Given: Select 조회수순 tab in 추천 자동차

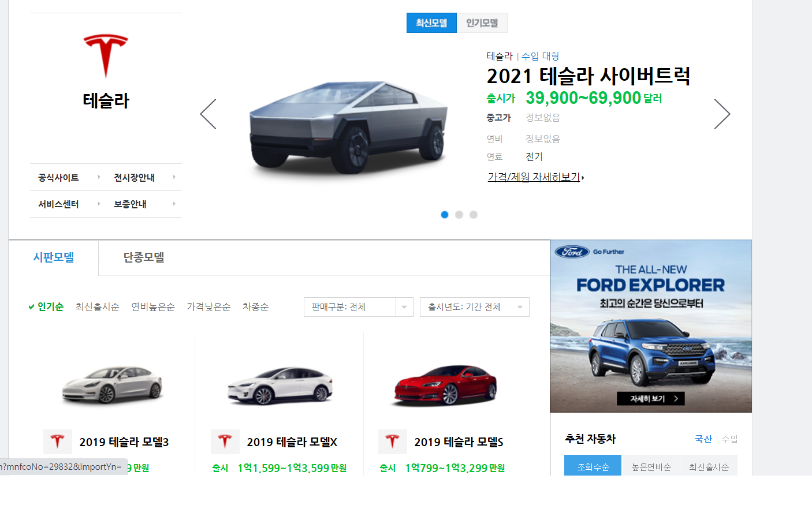Looking at the screenshot, I should point(593,466).
